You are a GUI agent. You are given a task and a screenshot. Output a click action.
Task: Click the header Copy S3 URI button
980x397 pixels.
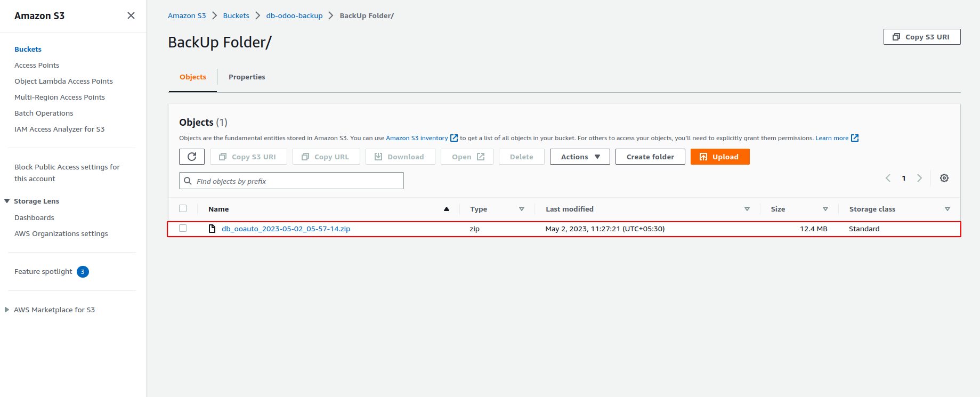[921, 37]
